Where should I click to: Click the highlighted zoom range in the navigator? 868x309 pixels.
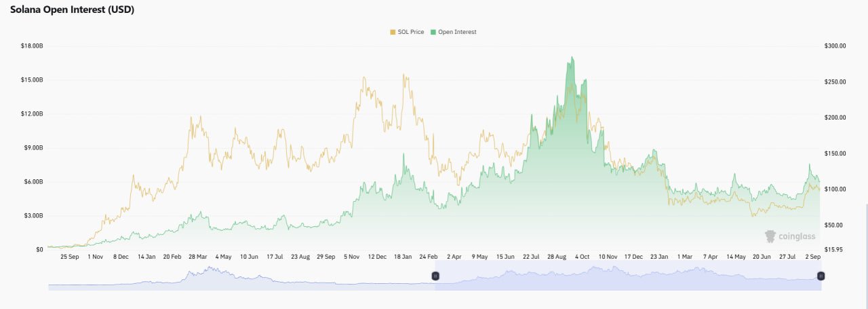[628, 276]
